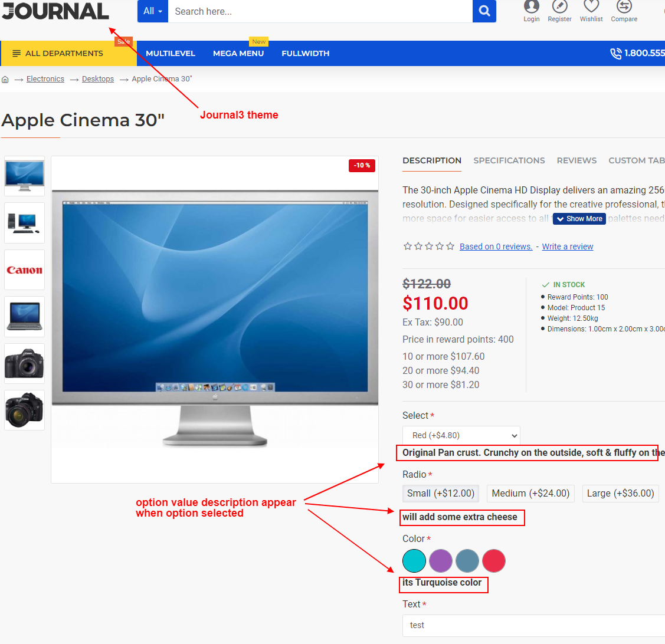
Task: Click the IN STOCK status label
Action: [x=569, y=285]
